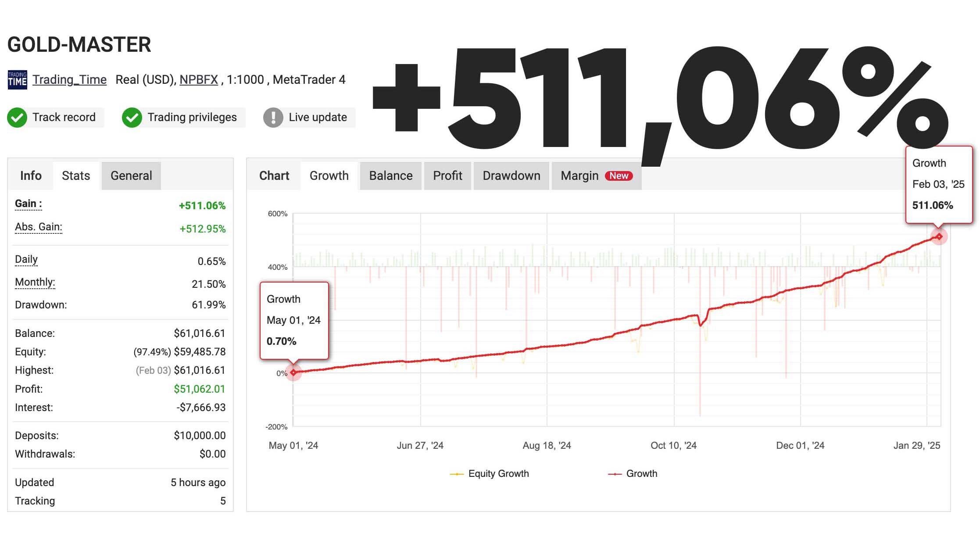Viewport: 980px width, 551px height.
Task: Select the Chart tab header
Action: point(274,176)
